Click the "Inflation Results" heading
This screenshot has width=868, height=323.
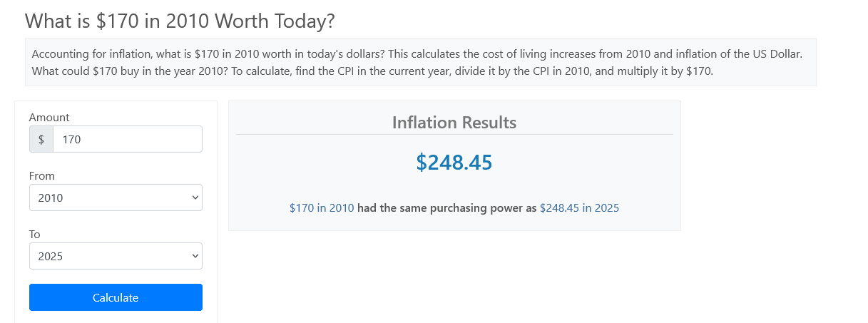pos(454,123)
